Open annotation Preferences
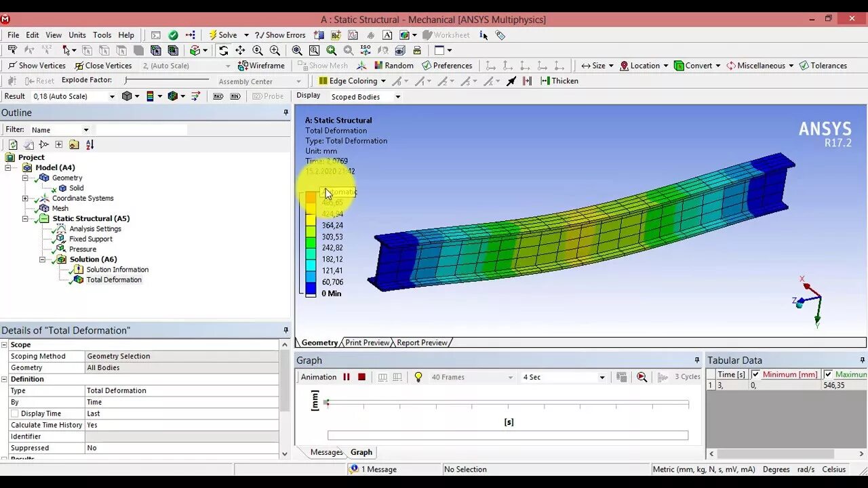The image size is (868, 488). tap(447, 66)
